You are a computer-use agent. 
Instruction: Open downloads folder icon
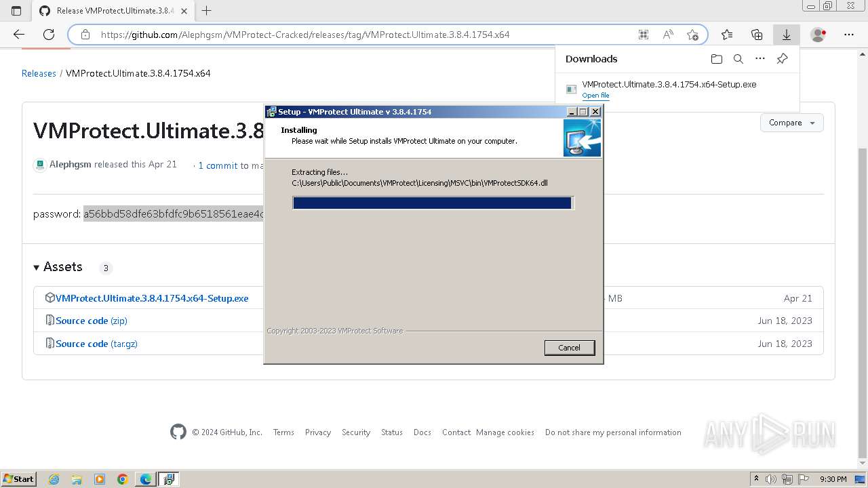click(x=717, y=59)
